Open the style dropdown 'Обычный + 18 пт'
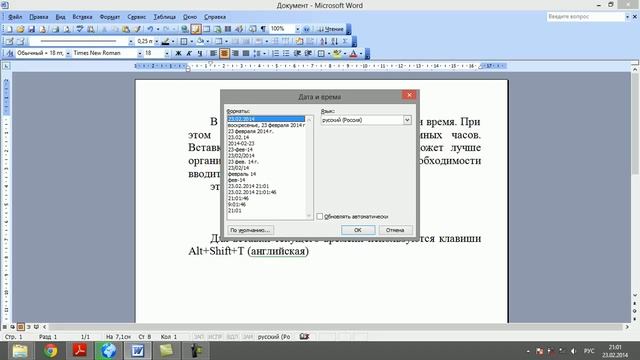The image size is (640, 360). click(68, 53)
